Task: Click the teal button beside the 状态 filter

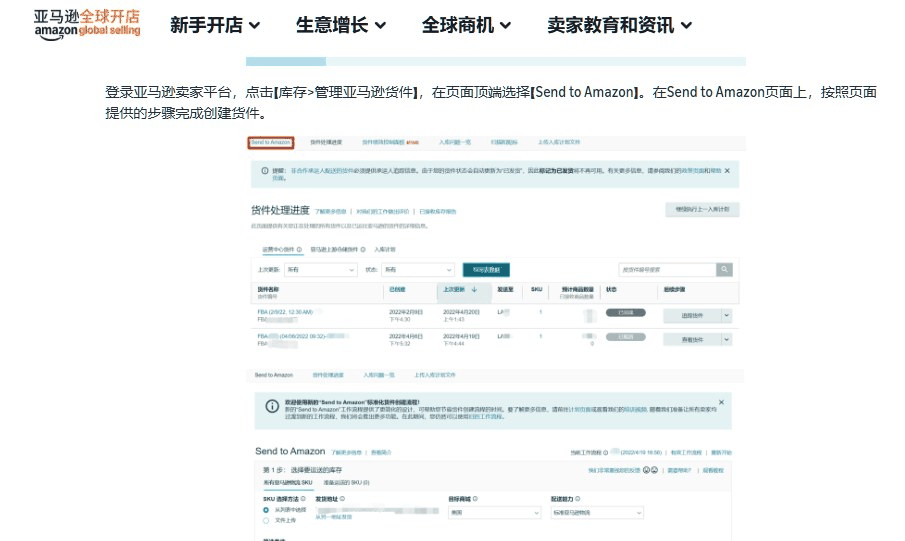Action: (x=486, y=270)
